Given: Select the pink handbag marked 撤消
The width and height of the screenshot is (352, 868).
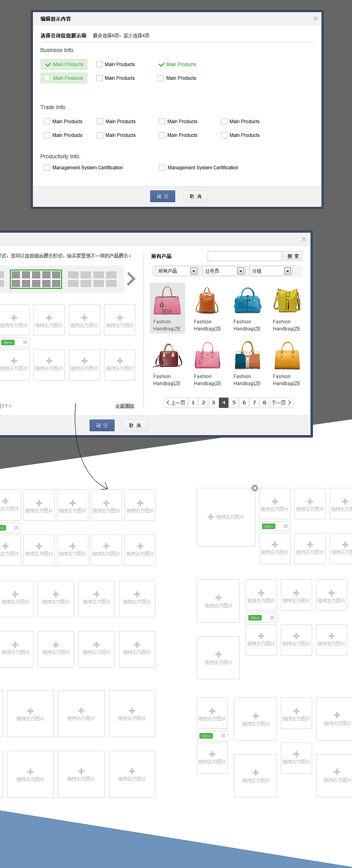Looking at the screenshot, I should coord(167,308).
